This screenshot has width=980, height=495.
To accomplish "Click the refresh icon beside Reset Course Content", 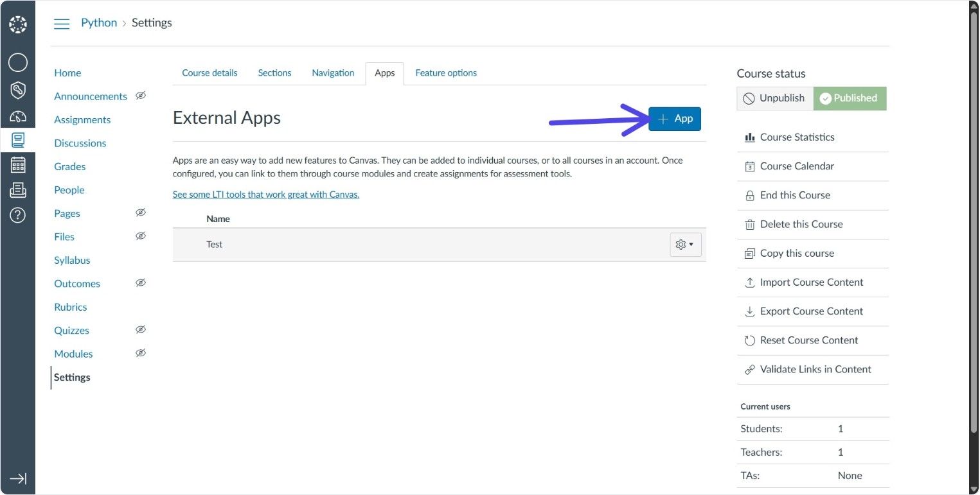I will pyautogui.click(x=749, y=341).
